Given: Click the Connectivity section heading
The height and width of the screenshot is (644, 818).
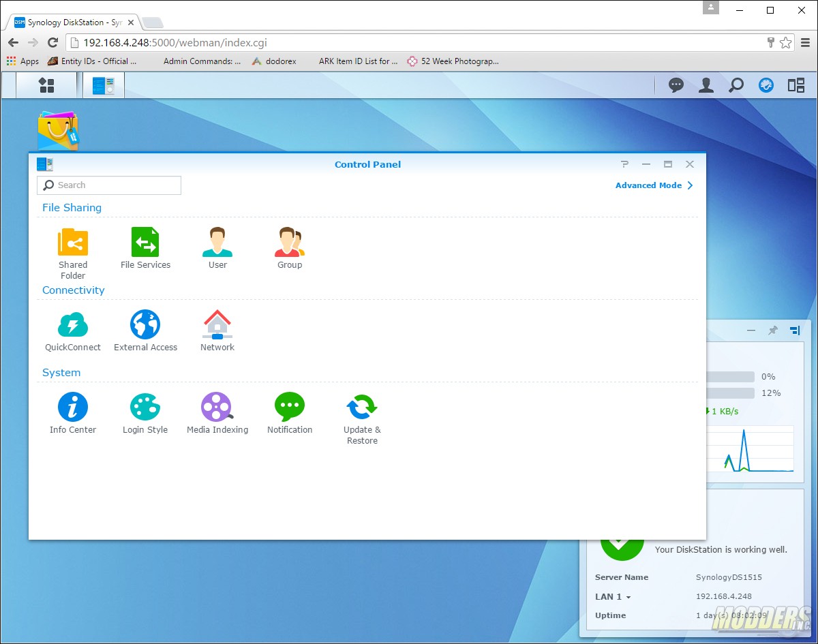Looking at the screenshot, I should tap(74, 290).
